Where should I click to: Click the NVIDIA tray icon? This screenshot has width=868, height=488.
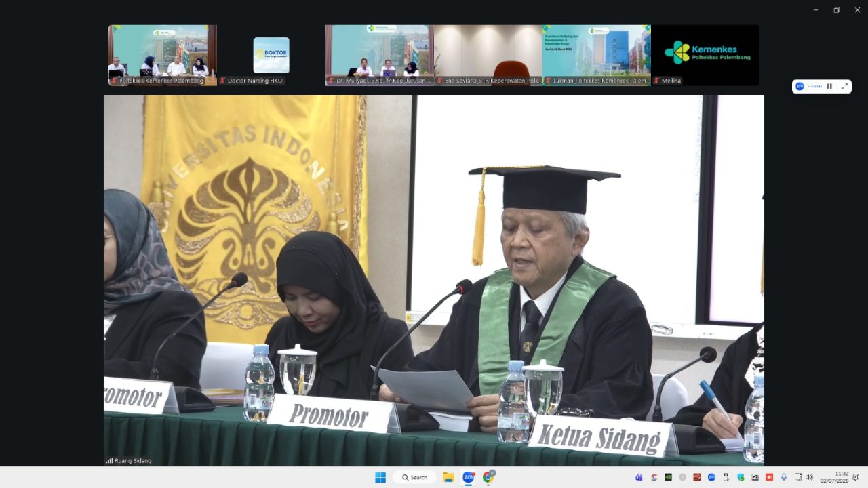pyautogui.click(x=668, y=477)
